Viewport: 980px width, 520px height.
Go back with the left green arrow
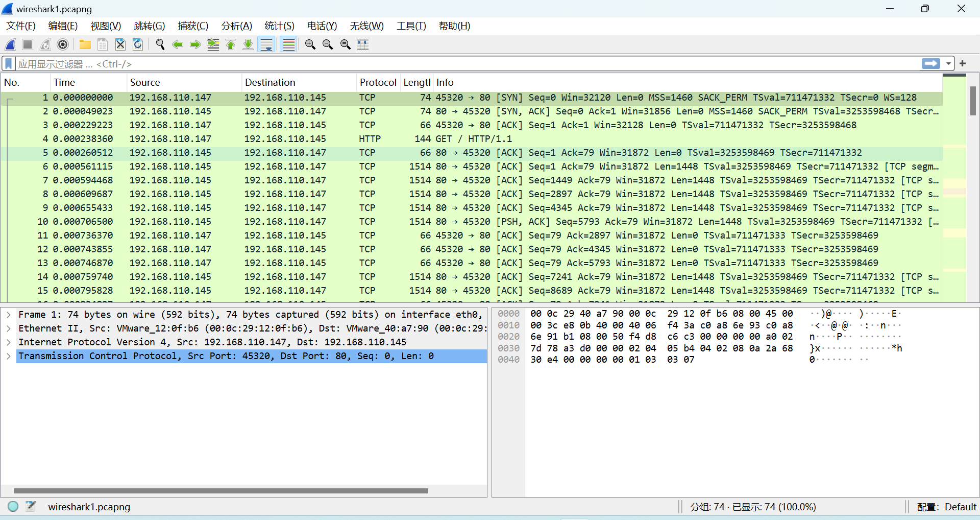point(178,44)
